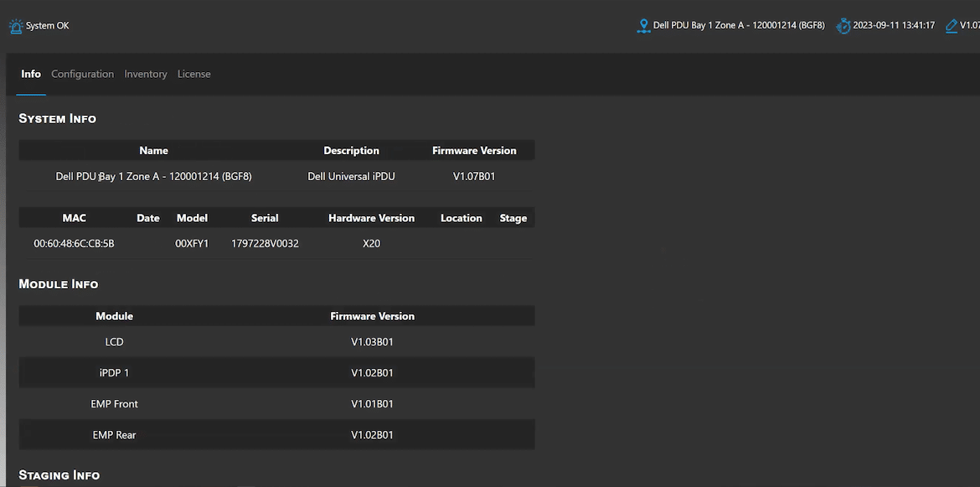This screenshot has height=487, width=980.
Task: Click the model value 00XFY1
Action: [x=192, y=243]
